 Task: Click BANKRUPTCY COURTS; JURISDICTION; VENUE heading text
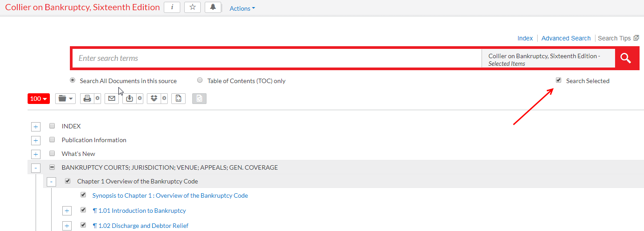170,167
